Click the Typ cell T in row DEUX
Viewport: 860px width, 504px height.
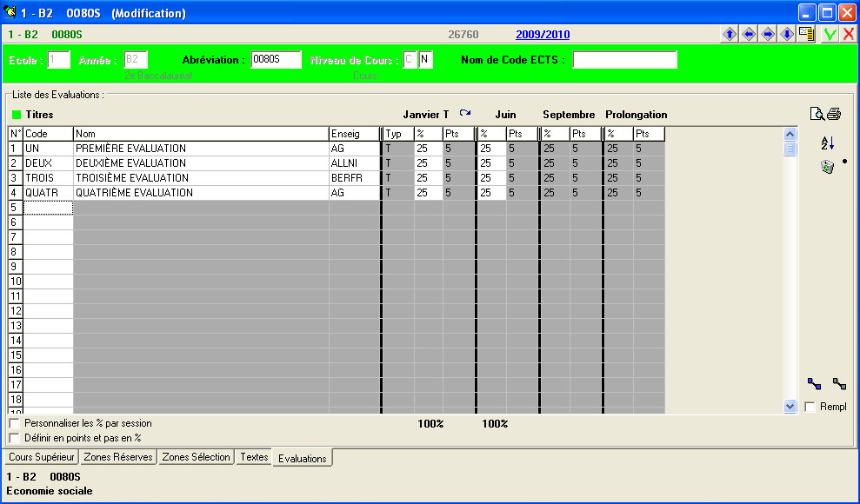click(x=399, y=163)
